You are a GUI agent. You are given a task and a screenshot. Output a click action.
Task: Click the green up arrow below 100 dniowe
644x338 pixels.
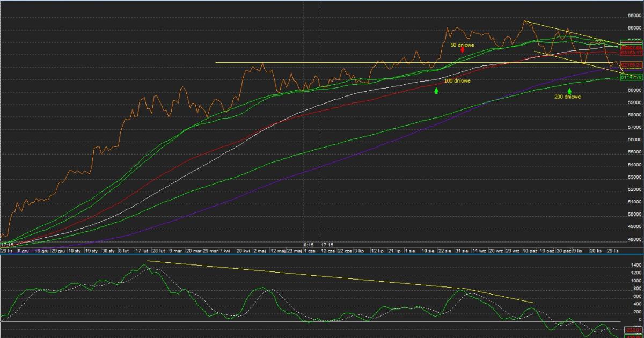coord(436,91)
